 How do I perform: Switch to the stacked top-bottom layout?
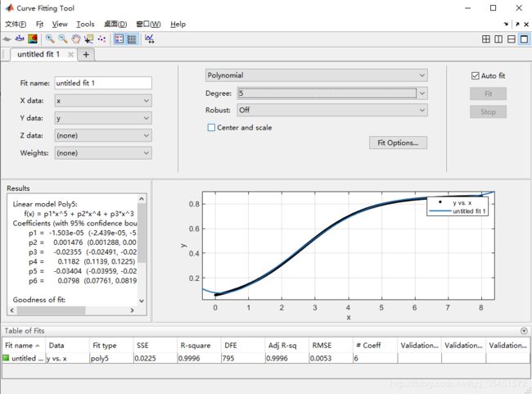(x=512, y=39)
